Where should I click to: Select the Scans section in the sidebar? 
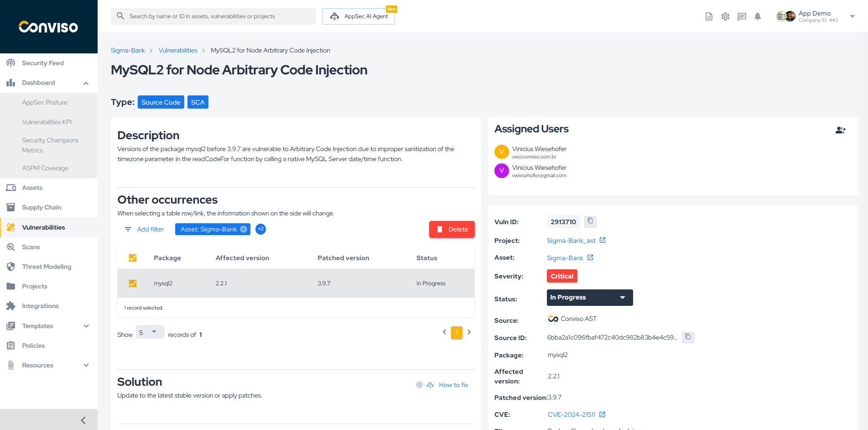point(30,247)
